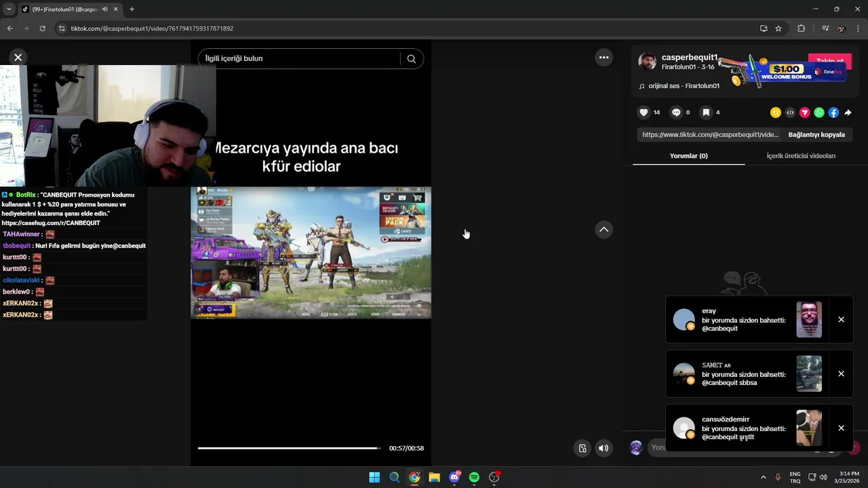The width and height of the screenshot is (868, 488).
Task: Bookmark this page with star icon
Action: [x=778, y=28]
